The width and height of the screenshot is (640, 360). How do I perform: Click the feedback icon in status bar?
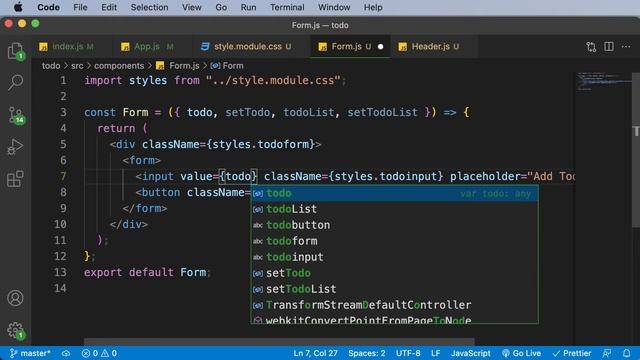[x=607, y=353]
